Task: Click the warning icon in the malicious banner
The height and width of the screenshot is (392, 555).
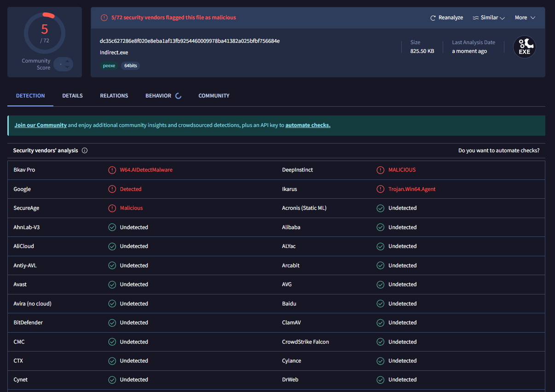Action: 104,17
